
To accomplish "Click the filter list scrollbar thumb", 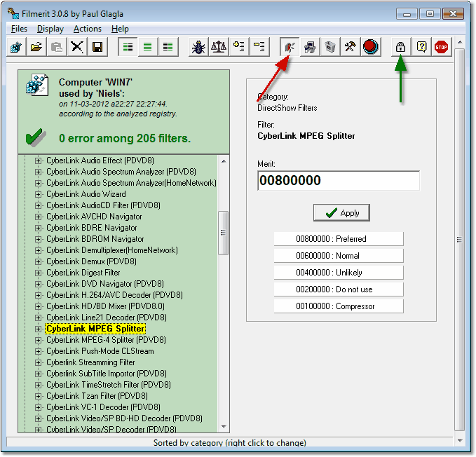I will (224, 233).
